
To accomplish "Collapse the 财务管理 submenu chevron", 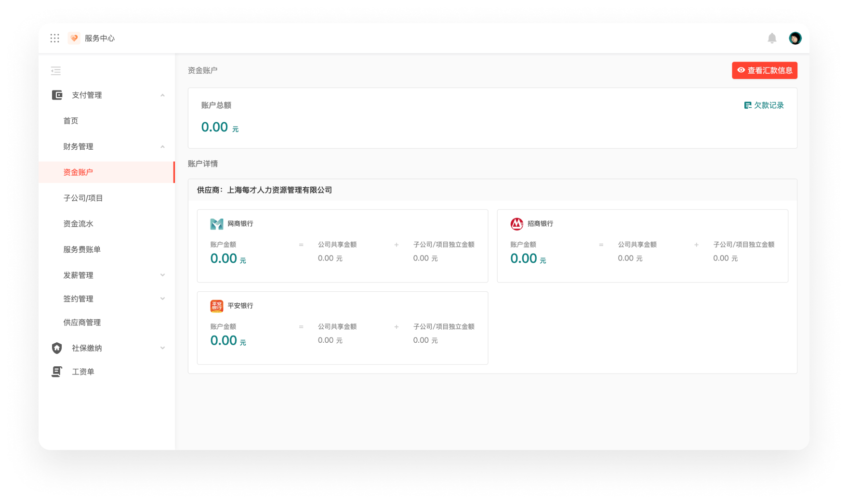I will click(162, 147).
